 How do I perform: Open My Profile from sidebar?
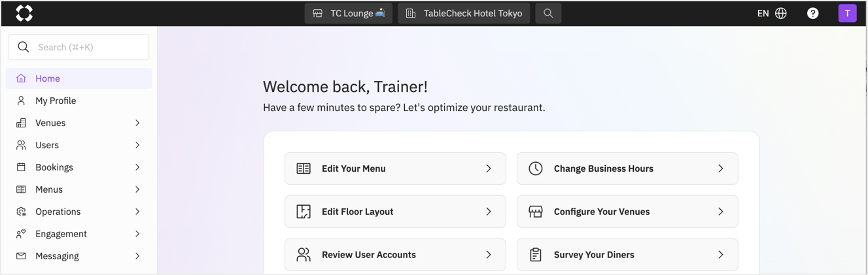pos(78,101)
